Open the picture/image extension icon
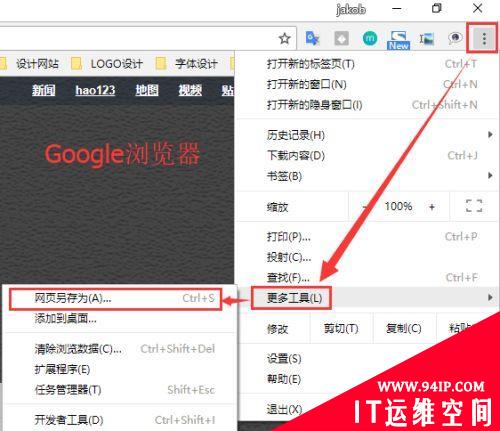Viewport: 500px width, 431px height. pyautogui.click(x=427, y=39)
